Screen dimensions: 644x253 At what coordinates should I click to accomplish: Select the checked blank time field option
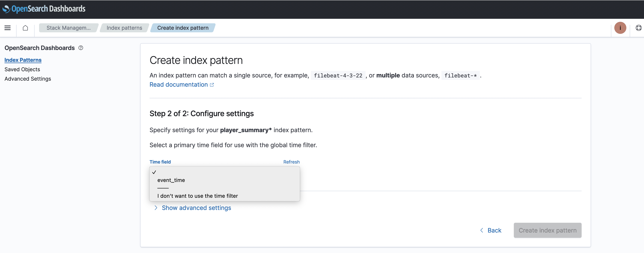pos(224,172)
